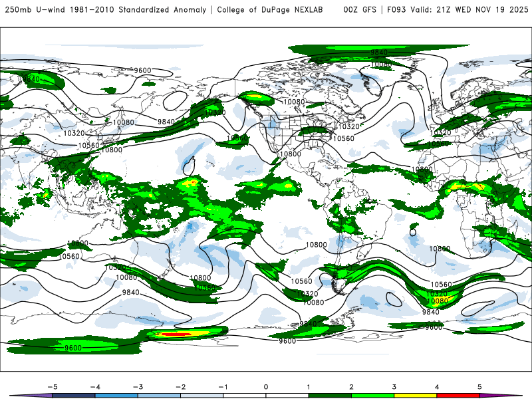Select the dark navy color bar segment
The width and height of the screenshot is (532, 399).
(74, 396)
